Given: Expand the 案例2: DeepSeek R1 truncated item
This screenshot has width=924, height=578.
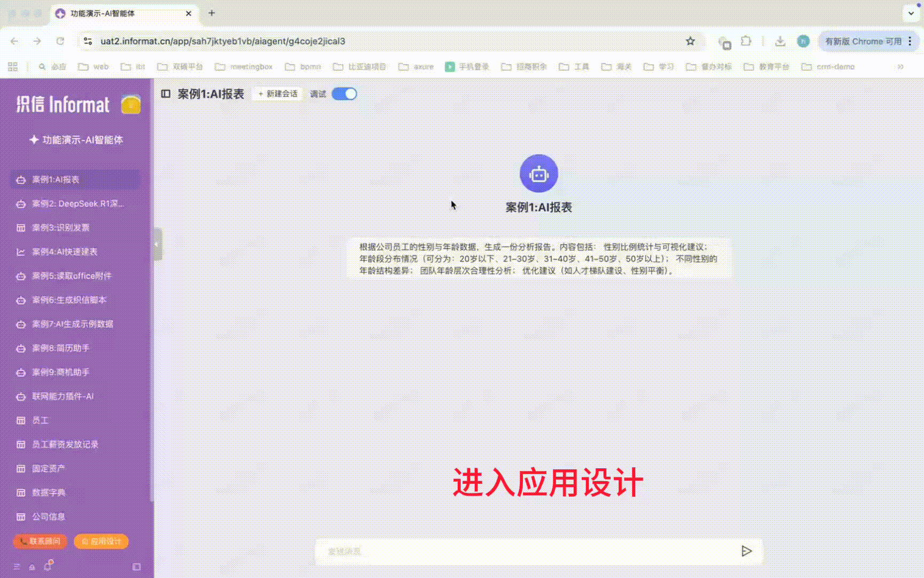Looking at the screenshot, I should (76, 204).
